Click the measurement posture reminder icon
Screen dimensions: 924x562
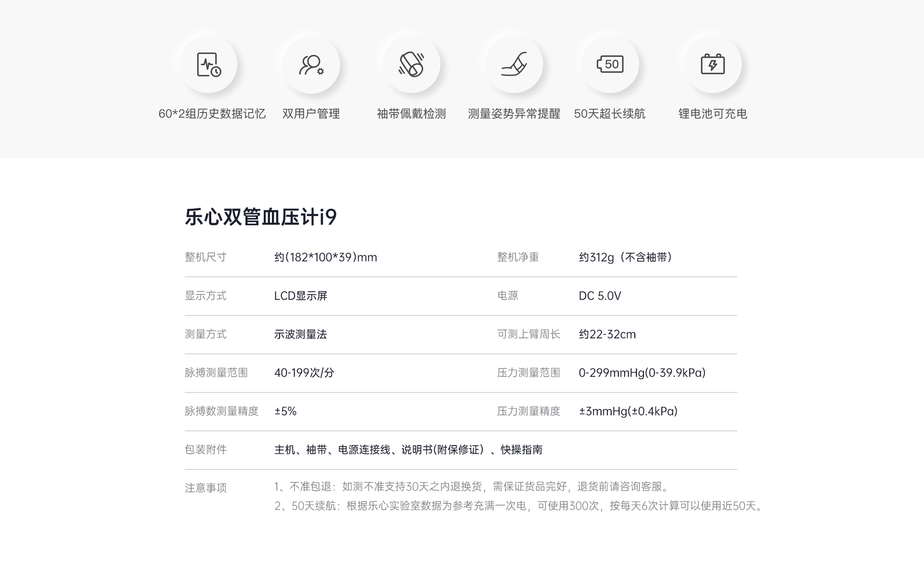coord(514,64)
